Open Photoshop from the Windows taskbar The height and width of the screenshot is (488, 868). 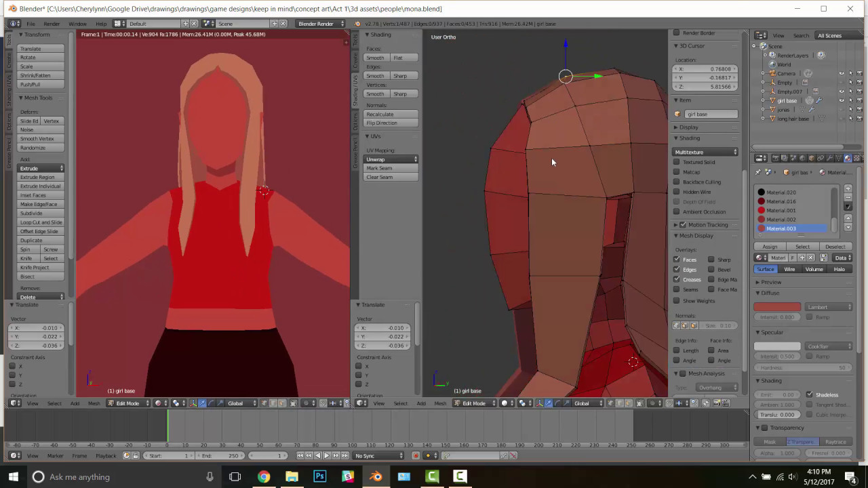tap(319, 476)
